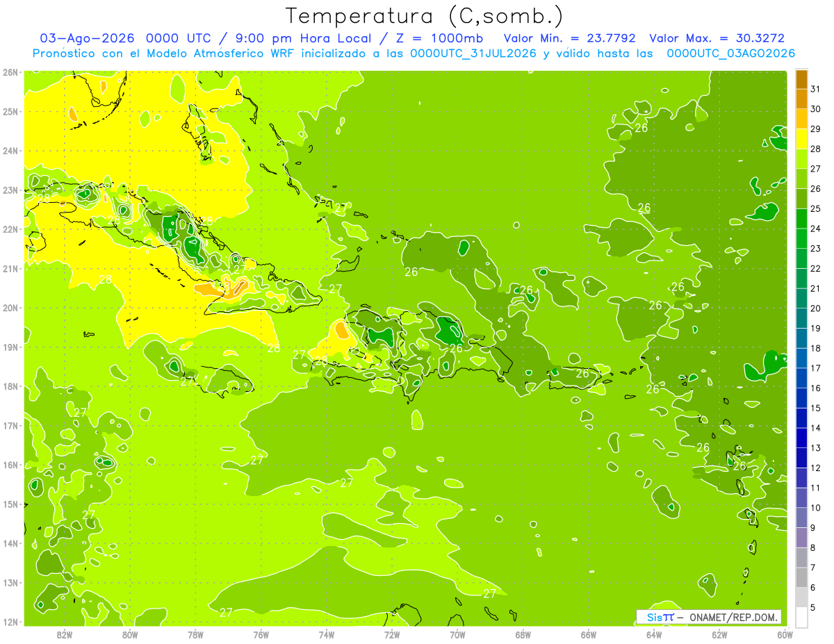This screenshot has width=834, height=644.
Task: Click the latitude axis label "24N"
Action: click(x=10, y=151)
